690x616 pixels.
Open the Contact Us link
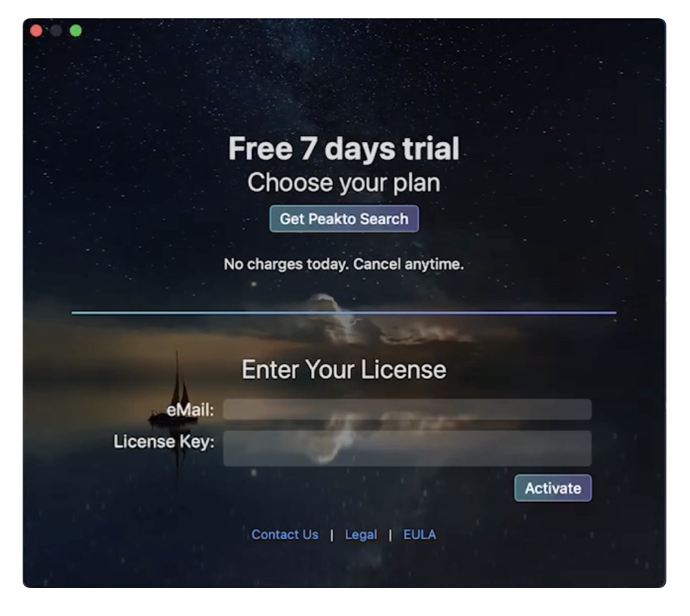click(285, 534)
